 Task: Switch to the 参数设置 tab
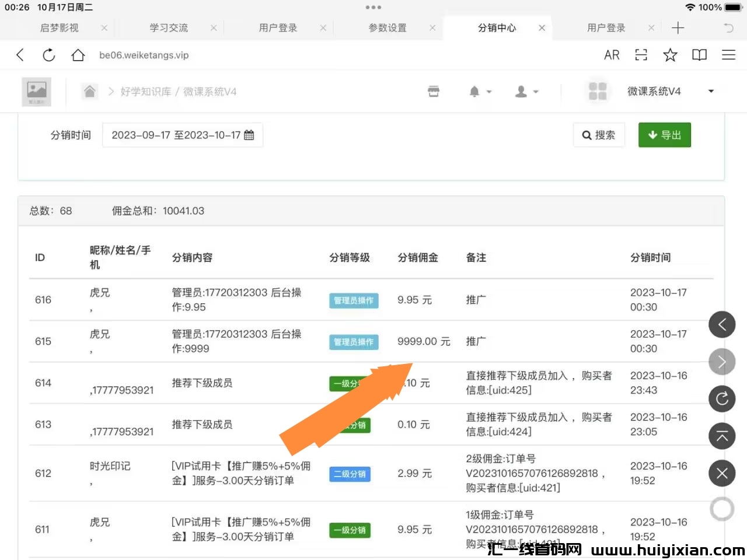[x=388, y=28]
